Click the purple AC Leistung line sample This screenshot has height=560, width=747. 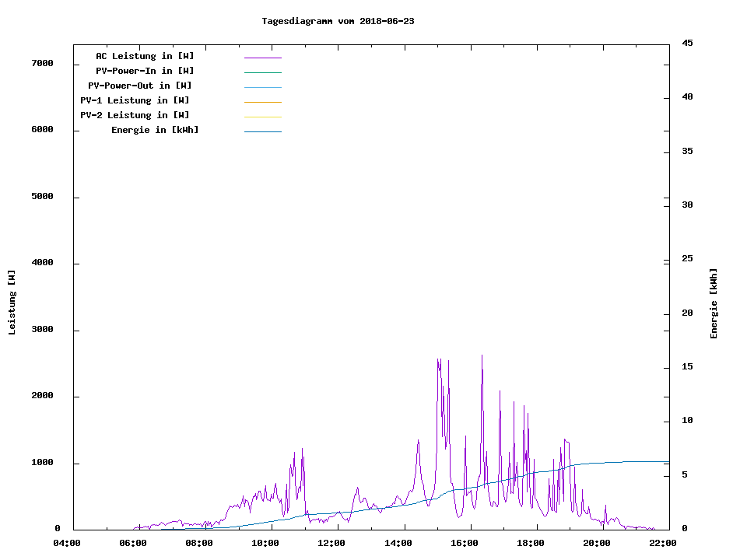(x=262, y=58)
